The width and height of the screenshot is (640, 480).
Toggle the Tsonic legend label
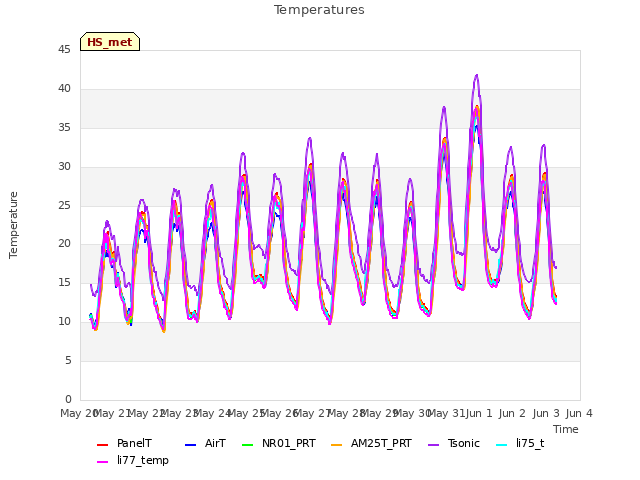click(464, 444)
